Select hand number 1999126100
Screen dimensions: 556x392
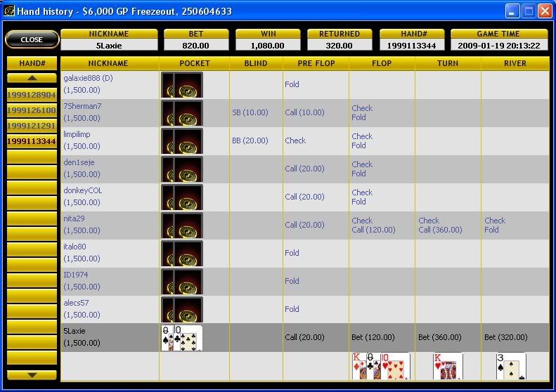[x=32, y=110]
